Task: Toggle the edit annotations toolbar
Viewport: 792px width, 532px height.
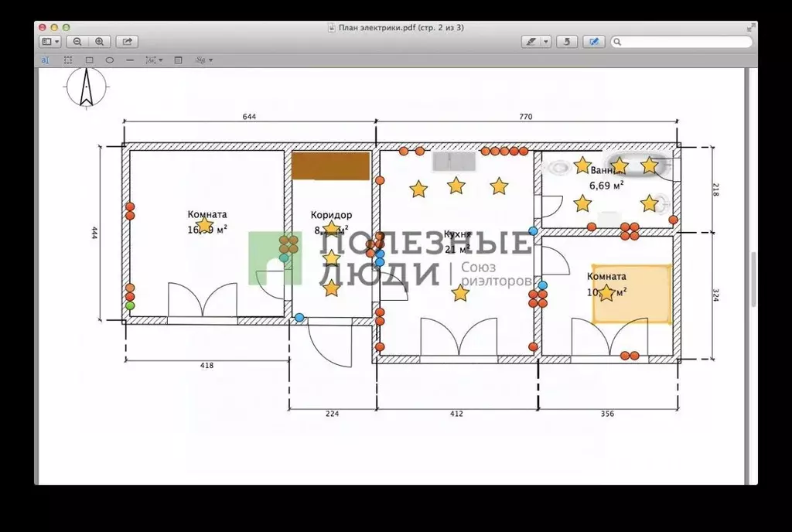Action: (594, 42)
